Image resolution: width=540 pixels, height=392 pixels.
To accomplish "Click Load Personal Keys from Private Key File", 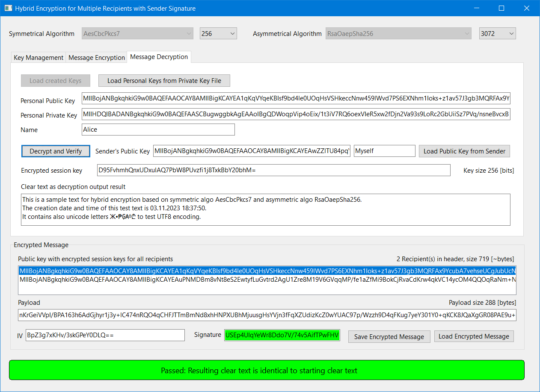I will 164,80.
